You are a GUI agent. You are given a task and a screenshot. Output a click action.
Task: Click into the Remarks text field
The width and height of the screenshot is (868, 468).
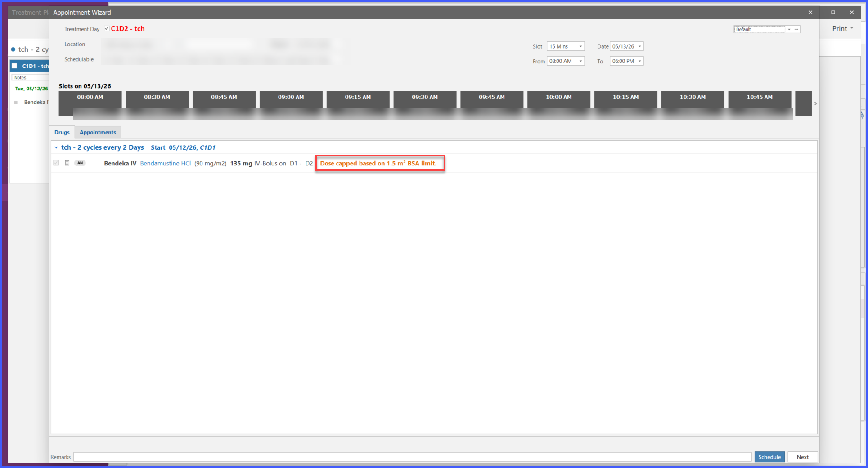[x=412, y=457]
